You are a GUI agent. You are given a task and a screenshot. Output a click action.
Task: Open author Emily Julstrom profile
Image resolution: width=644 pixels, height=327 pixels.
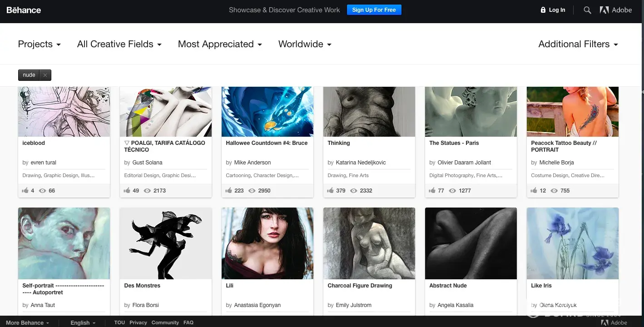pos(353,305)
